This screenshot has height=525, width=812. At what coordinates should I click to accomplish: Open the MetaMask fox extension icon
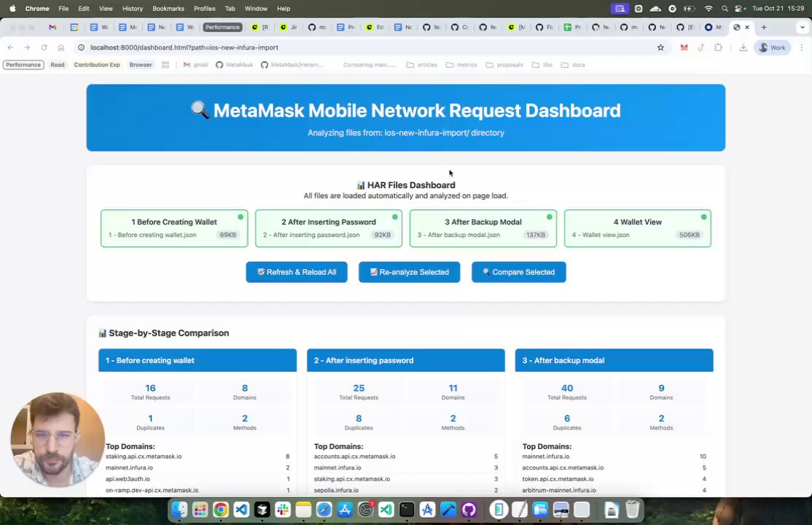click(684, 47)
